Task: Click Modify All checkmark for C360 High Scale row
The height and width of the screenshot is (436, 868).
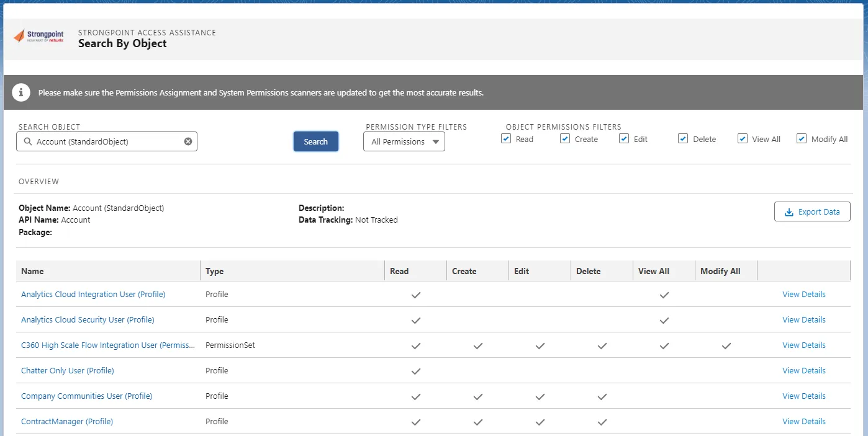Action: [726, 345]
